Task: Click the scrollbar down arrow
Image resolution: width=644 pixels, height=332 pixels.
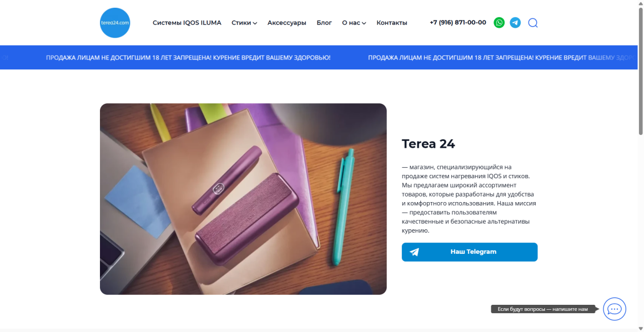Action: (641, 328)
